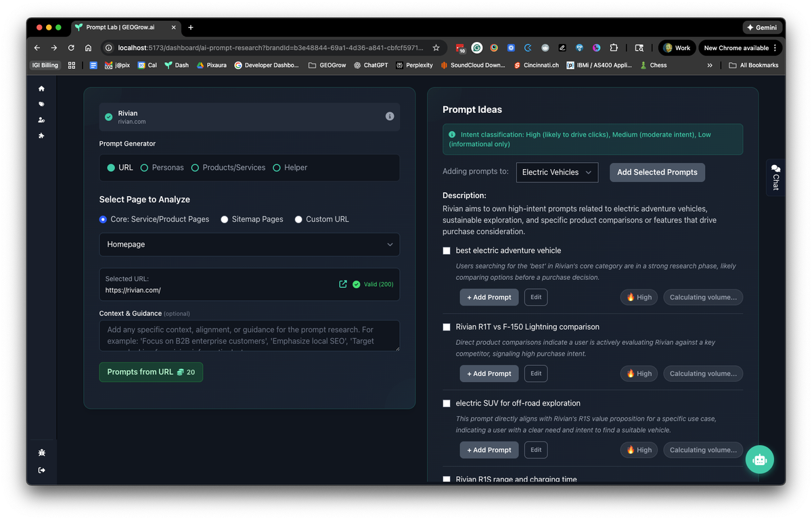Expand the Homepage page dropdown

pyautogui.click(x=249, y=244)
